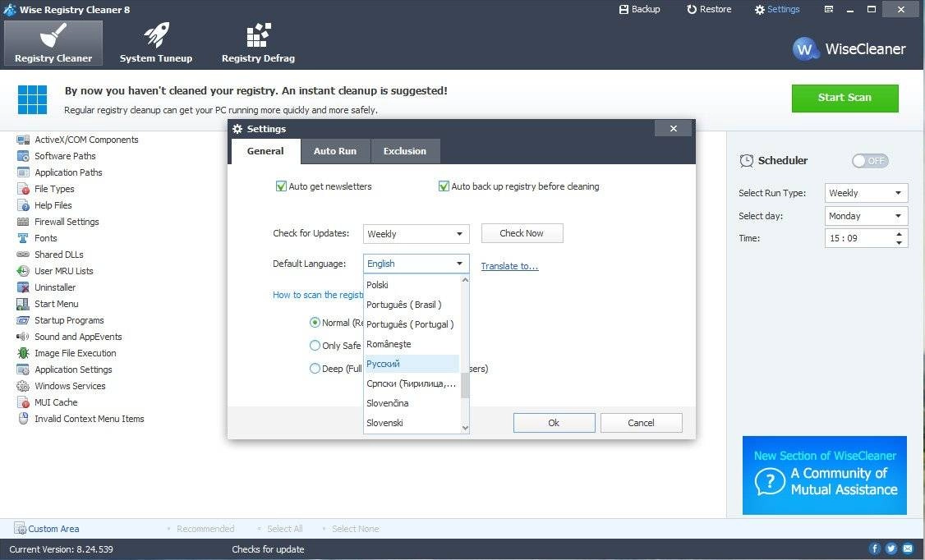
Task: Open the Facebook link in status bar
Action: tap(874, 549)
